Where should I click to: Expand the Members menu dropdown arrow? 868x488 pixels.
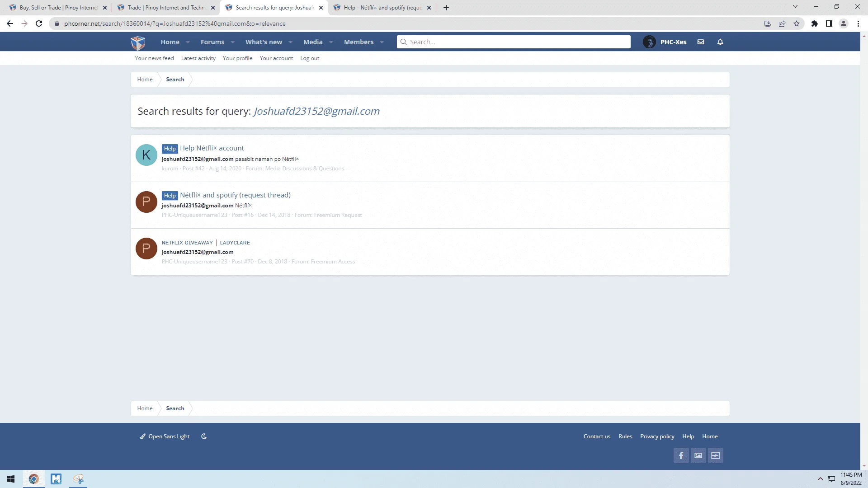(x=382, y=42)
